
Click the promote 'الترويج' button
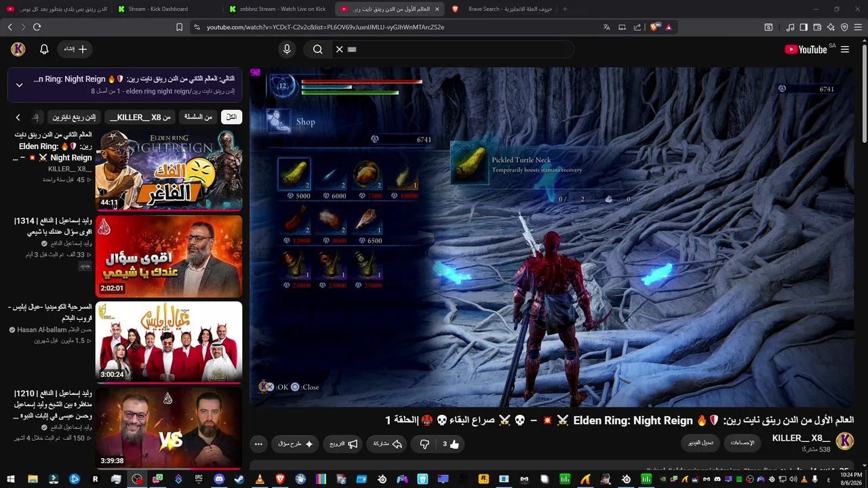click(x=344, y=445)
